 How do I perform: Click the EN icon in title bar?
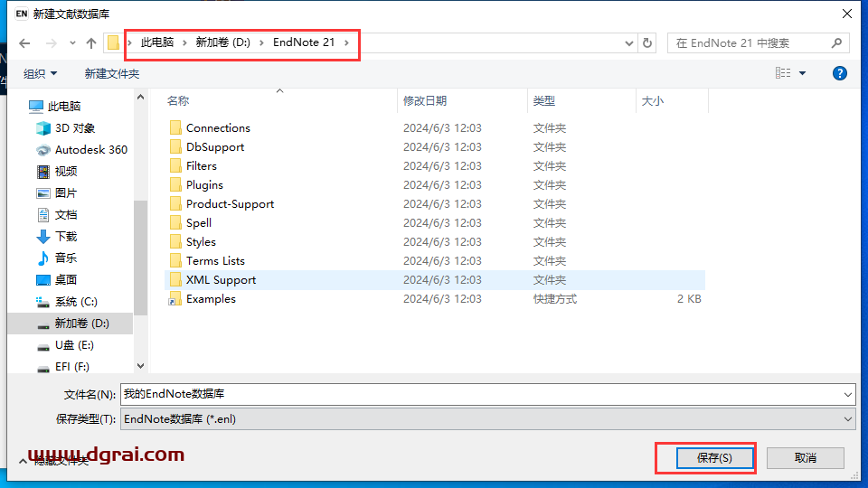[x=22, y=14]
